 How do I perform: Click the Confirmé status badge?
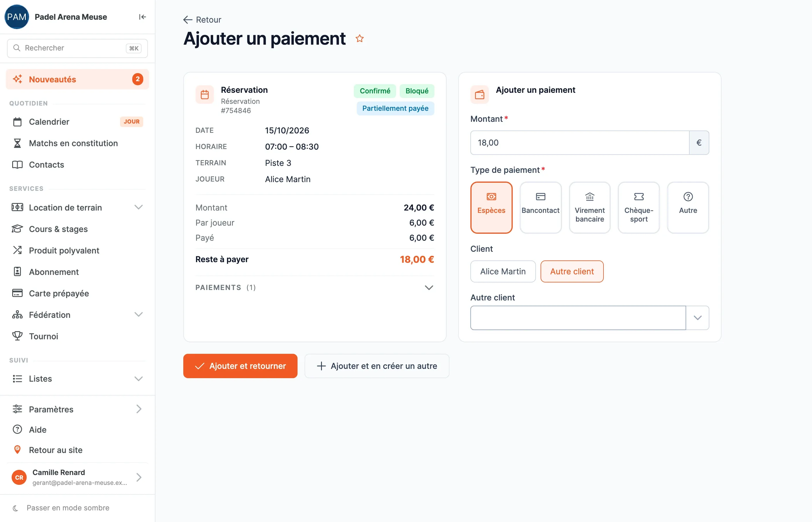(375, 91)
